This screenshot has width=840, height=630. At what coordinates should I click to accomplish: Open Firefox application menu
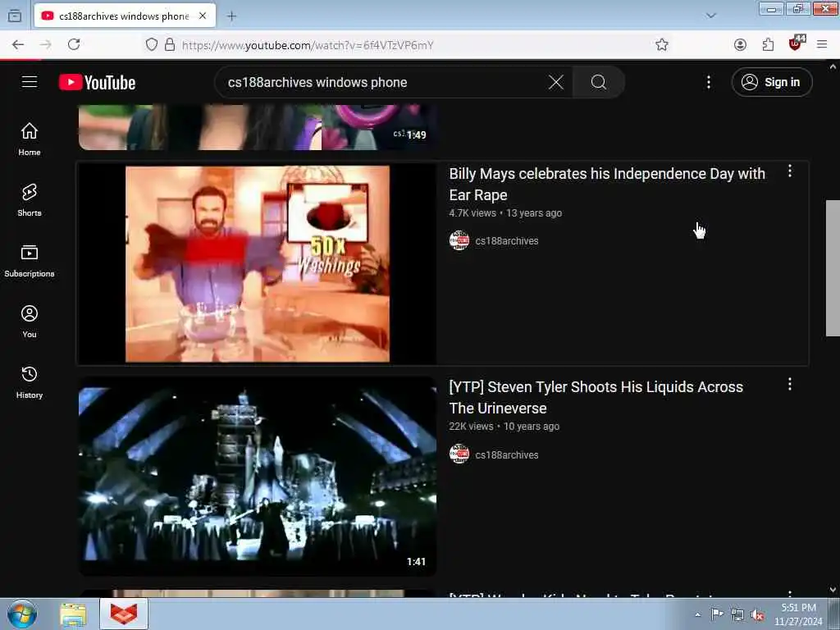[x=822, y=44]
